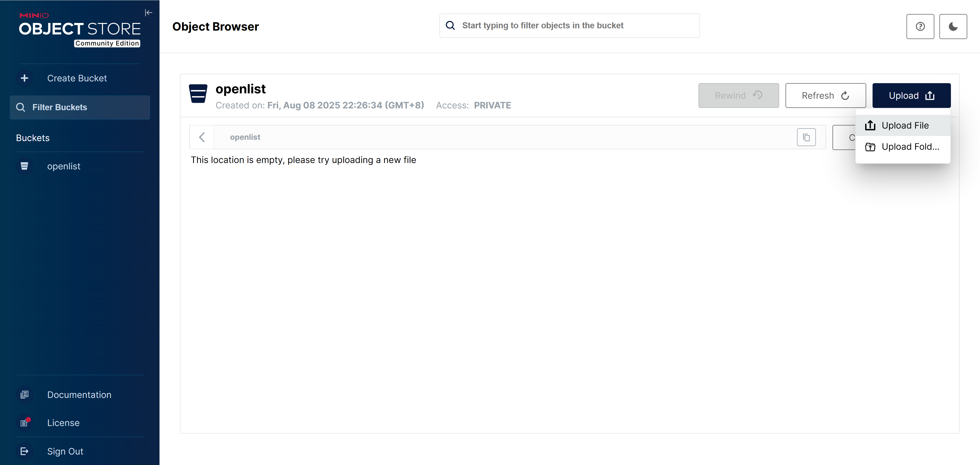Image resolution: width=980 pixels, height=465 pixels.
Task: Click the large openlist bucket icon in header
Action: (x=198, y=94)
